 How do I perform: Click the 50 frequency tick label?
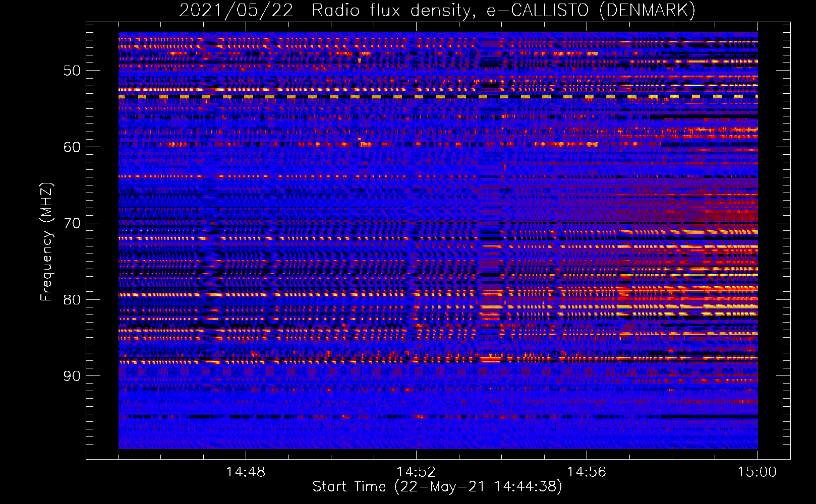72,71
